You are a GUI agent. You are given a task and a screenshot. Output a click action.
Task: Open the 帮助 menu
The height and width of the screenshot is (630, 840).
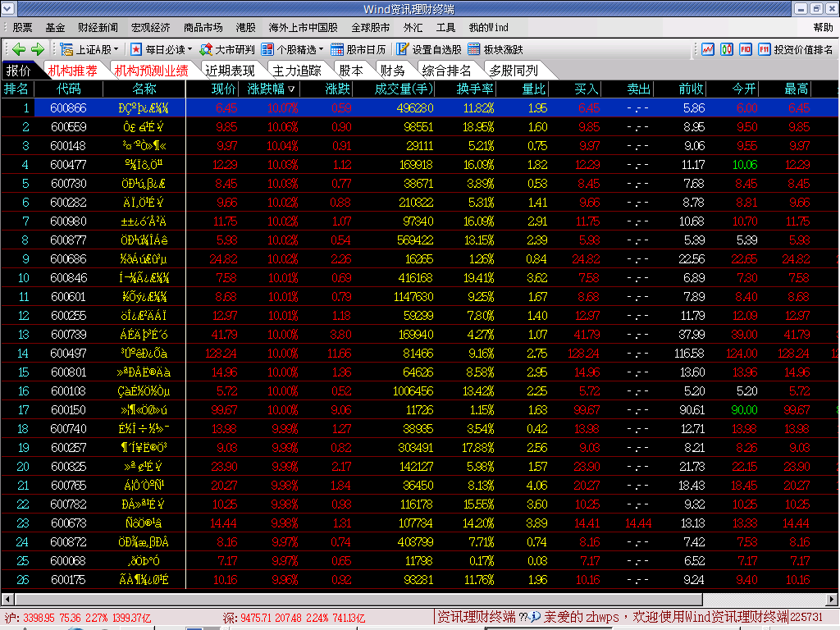tap(823, 27)
